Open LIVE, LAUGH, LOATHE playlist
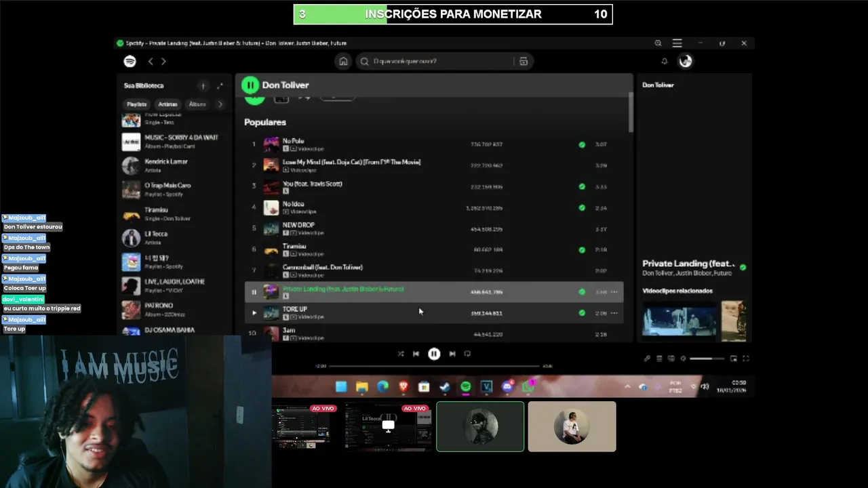 (x=174, y=285)
